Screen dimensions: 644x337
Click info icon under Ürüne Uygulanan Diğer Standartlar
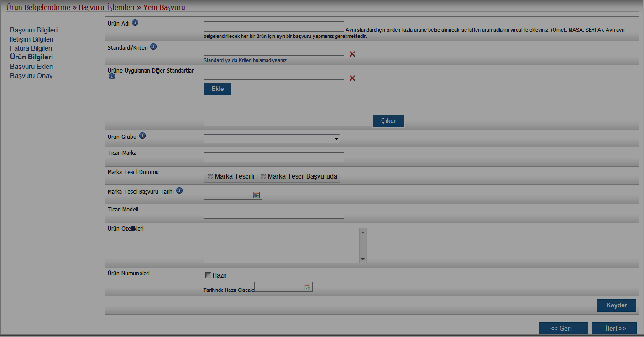112,77
